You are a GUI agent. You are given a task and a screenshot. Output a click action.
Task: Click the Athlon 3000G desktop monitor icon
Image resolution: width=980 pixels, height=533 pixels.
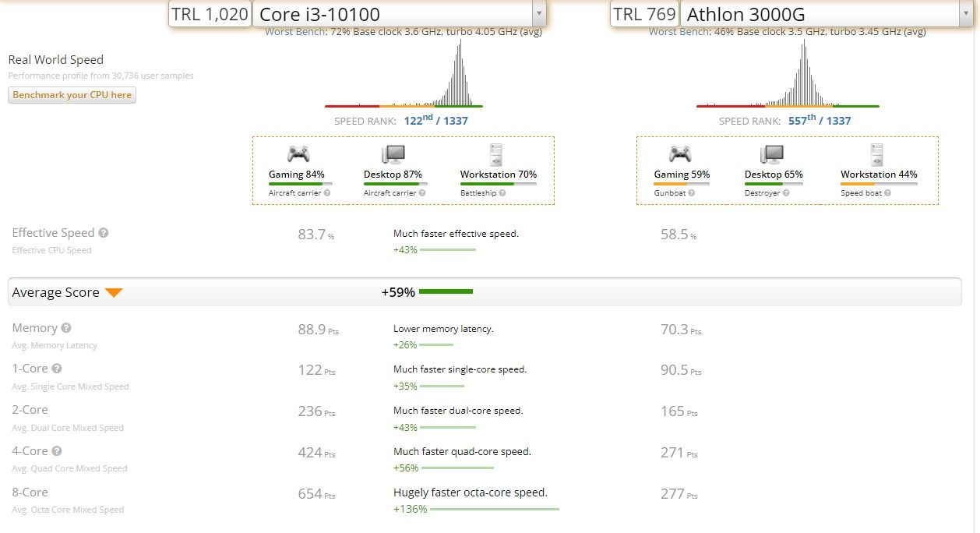click(x=773, y=154)
